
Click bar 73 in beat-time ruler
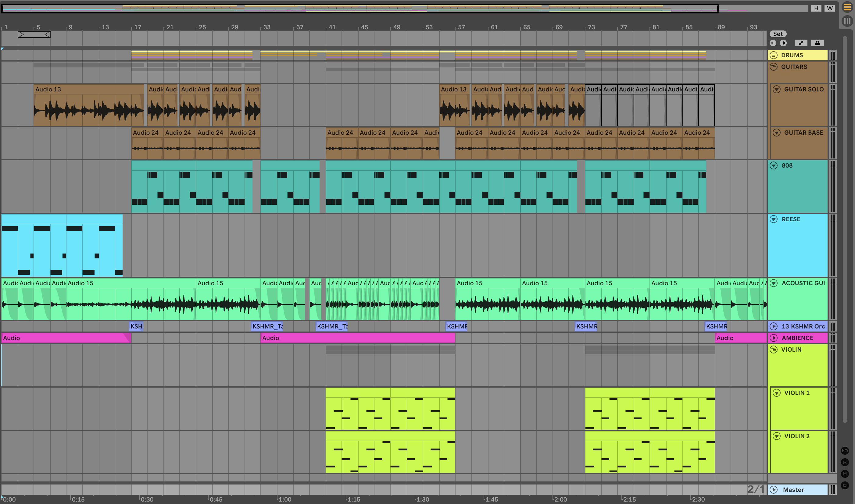tap(591, 27)
